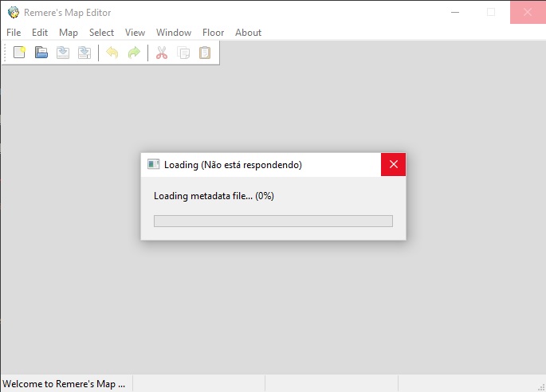Click the Copy toolbar icon
The height and width of the screenshot is (392, 546).
point(183,53)
